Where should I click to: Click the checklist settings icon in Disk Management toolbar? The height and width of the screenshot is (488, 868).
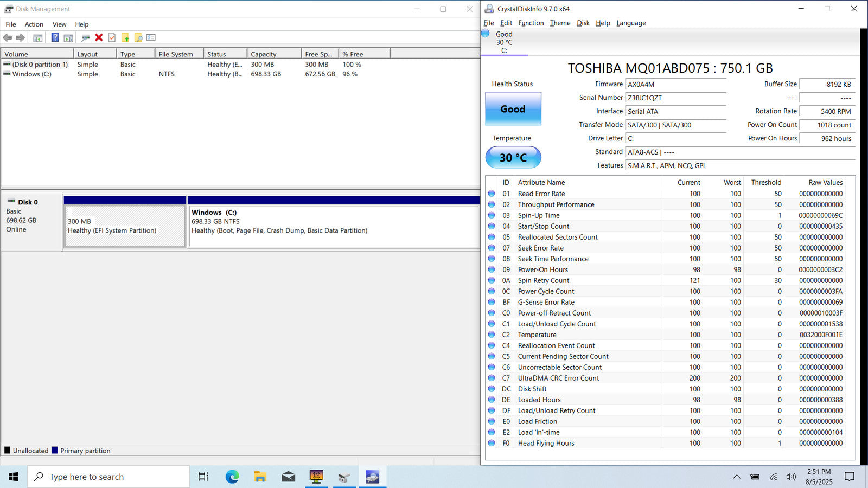point(151,37)
